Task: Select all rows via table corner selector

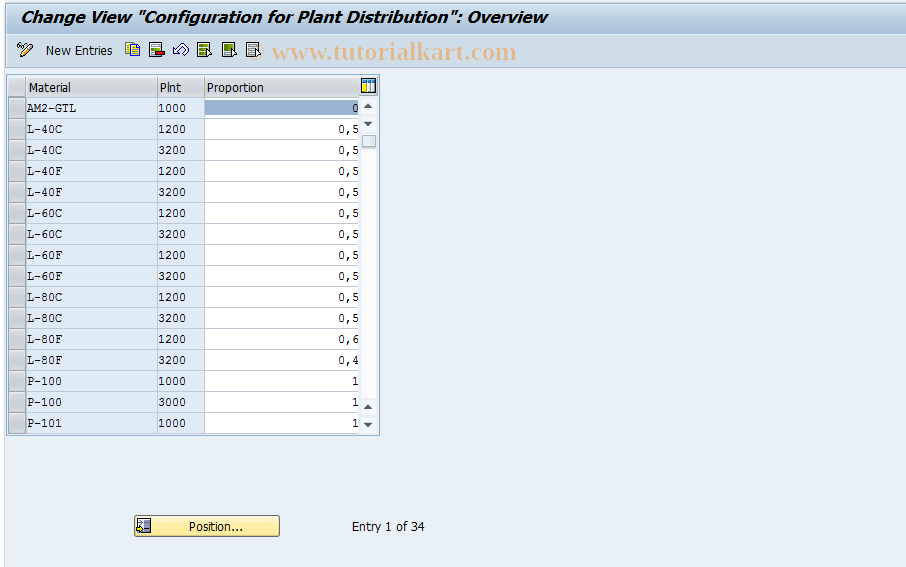Action: (17, 87)
